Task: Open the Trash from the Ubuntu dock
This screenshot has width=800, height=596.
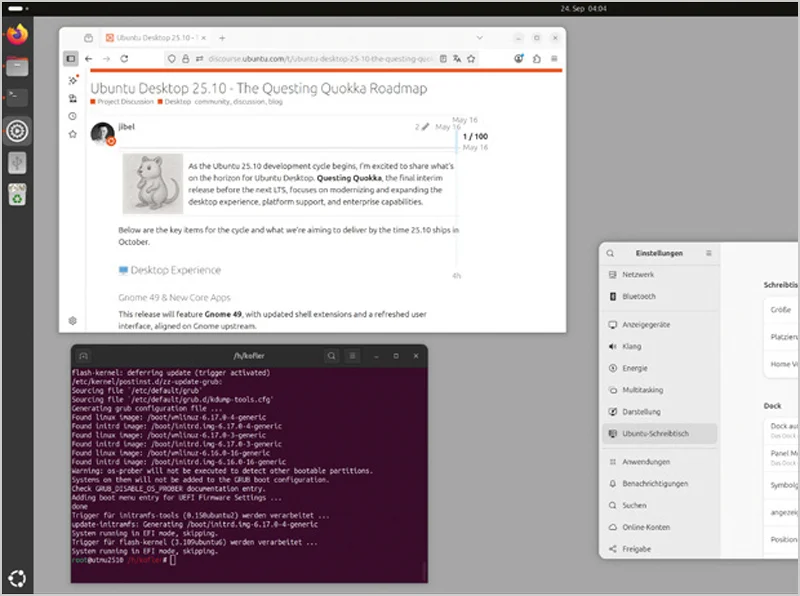Action: click(17, 194)
